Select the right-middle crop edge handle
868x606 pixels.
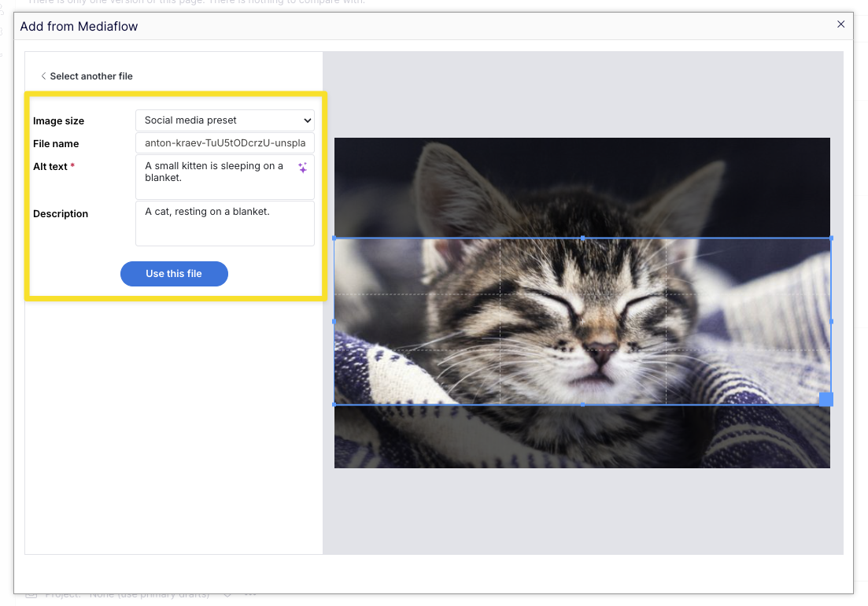pos(831,322)
